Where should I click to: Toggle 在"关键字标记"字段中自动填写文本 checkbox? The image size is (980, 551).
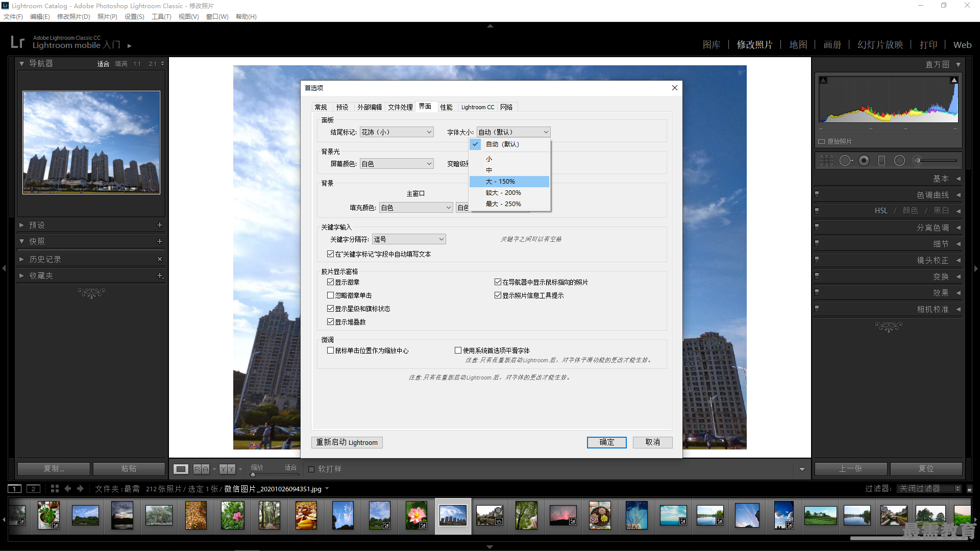[x=330, y=254]
